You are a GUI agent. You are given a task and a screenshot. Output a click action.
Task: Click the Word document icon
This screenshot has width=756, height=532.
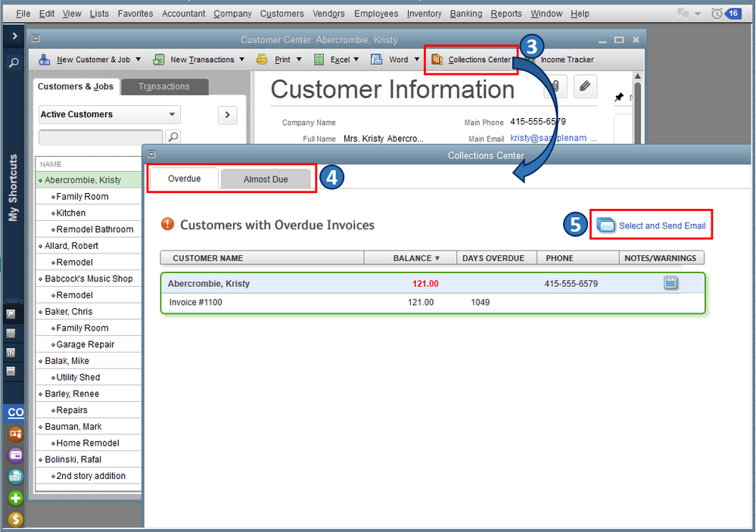click(376, 59)
